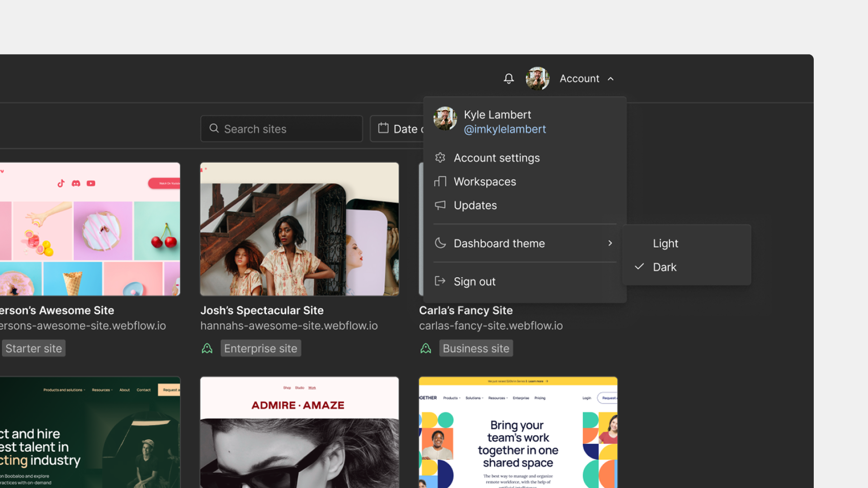Click the Workspaces icon
Image resolution: width=868 pixels, height=488 pixels.
point(440,181)
